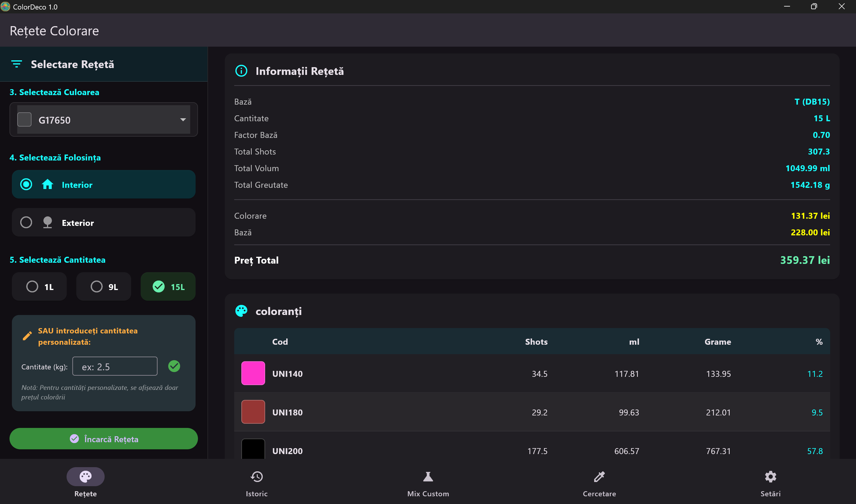Click the pencil icon near custom quantity
This screenshot has width=856, height=504.
coord(27,336)
